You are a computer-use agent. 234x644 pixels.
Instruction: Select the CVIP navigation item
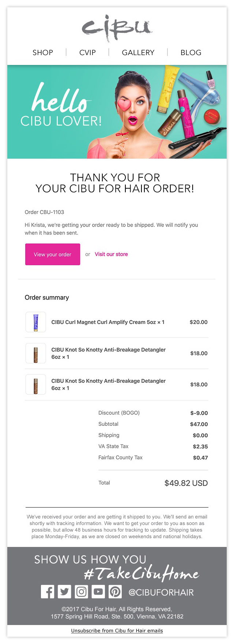[x=87, y=53]
